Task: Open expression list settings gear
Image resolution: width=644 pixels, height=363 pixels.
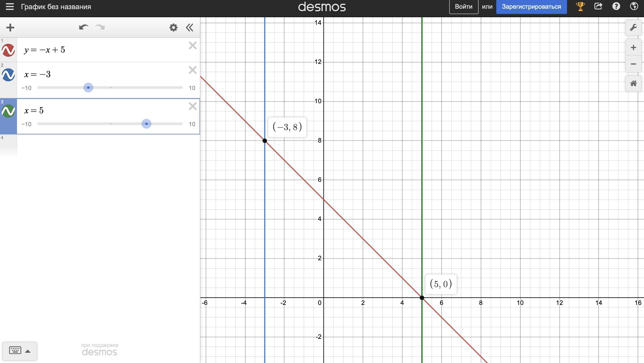Action: pos(173,27)
